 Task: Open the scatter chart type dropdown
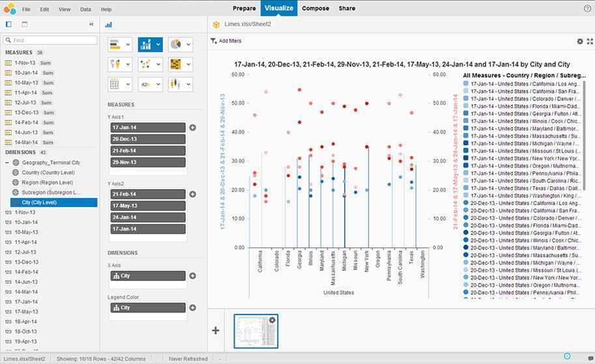point(158,64)
